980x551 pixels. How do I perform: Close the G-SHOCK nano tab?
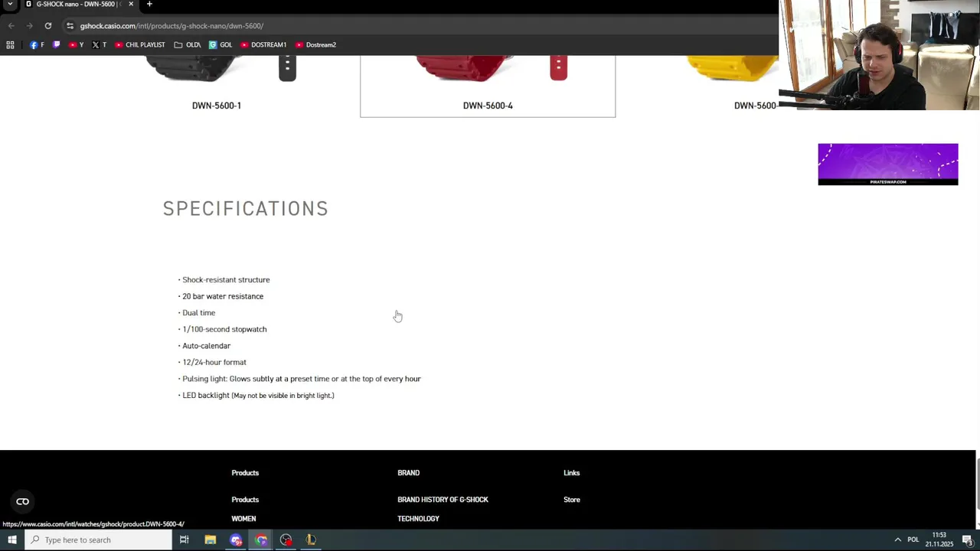click(131, 4)
